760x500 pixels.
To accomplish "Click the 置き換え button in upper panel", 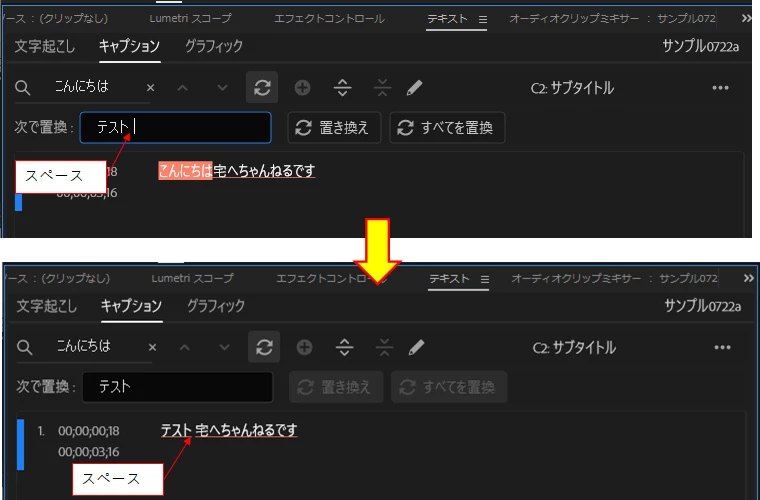I will point(334,127).
